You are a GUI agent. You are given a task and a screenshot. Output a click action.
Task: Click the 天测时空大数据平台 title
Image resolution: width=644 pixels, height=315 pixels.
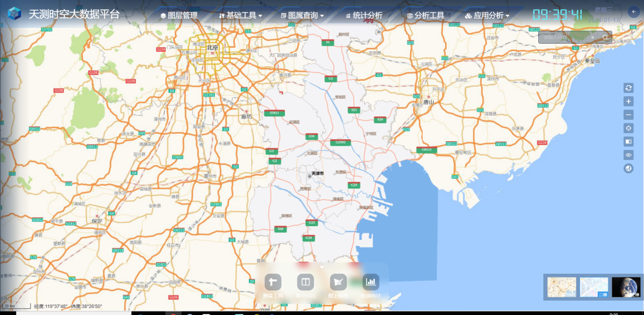pos(74,14)
